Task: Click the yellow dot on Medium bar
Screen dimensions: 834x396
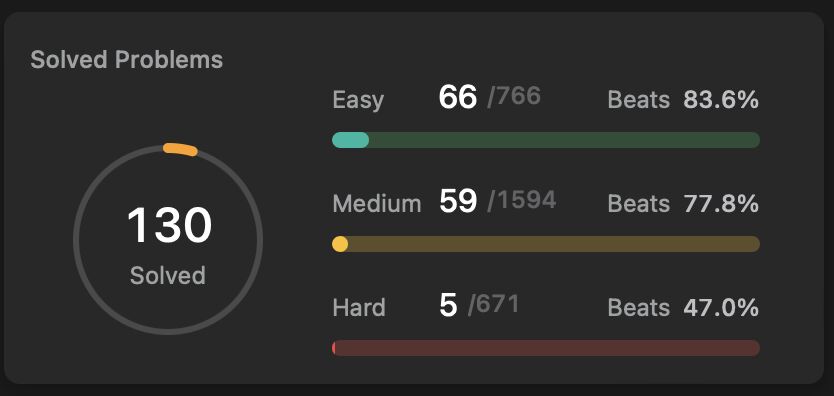Action: [x=340, y=245]
